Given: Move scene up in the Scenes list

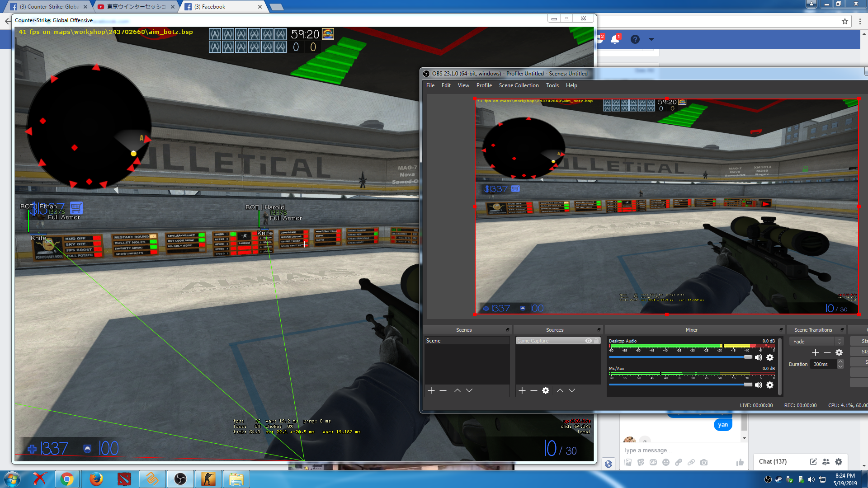Looking at the screenshot, I should pyautogui.click(x=458, y=390).
